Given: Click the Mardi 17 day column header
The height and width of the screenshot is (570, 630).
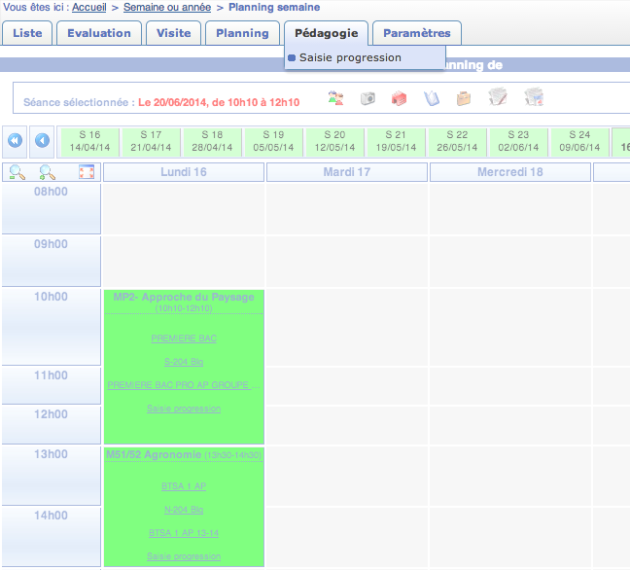Looking at the screenshot, I should (x=346, y=172).
